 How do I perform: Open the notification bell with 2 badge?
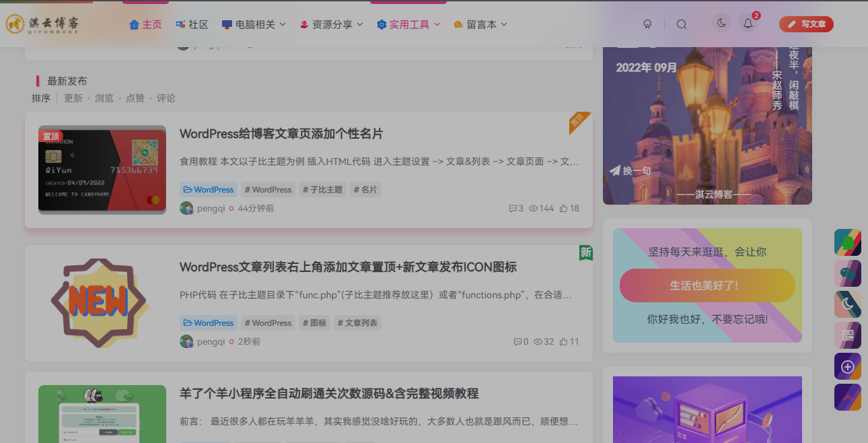click(x=748, y=24)
